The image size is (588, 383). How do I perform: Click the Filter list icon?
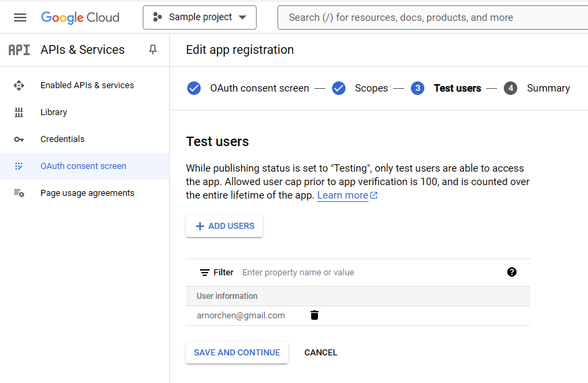click(204, 273)
